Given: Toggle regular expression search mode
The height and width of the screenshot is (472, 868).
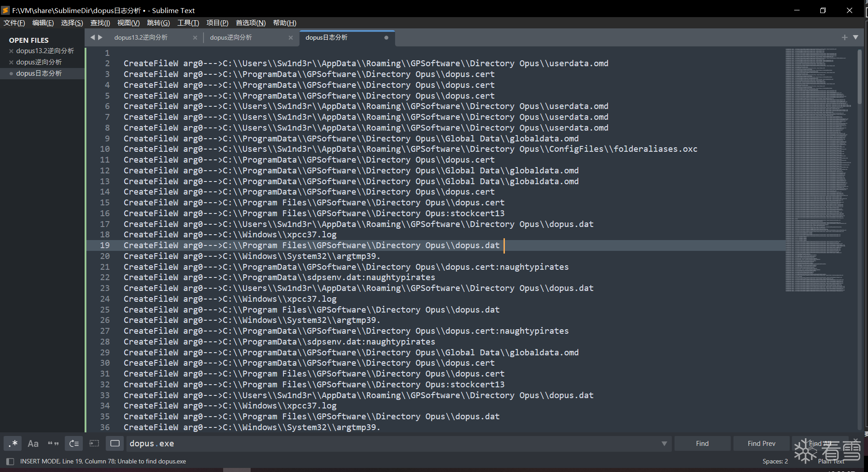Looking at the screenshot, I should tap(13, 444).
